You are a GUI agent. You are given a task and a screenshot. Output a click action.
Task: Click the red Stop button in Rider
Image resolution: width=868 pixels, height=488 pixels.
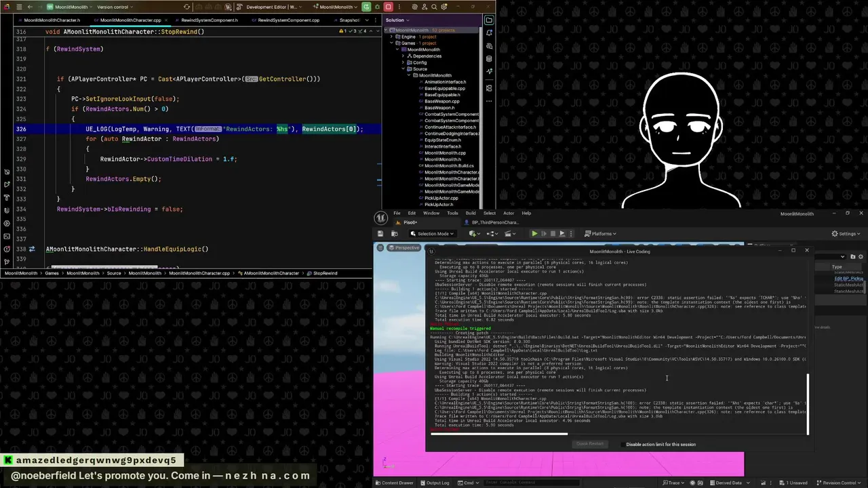[x=388, y=7]
